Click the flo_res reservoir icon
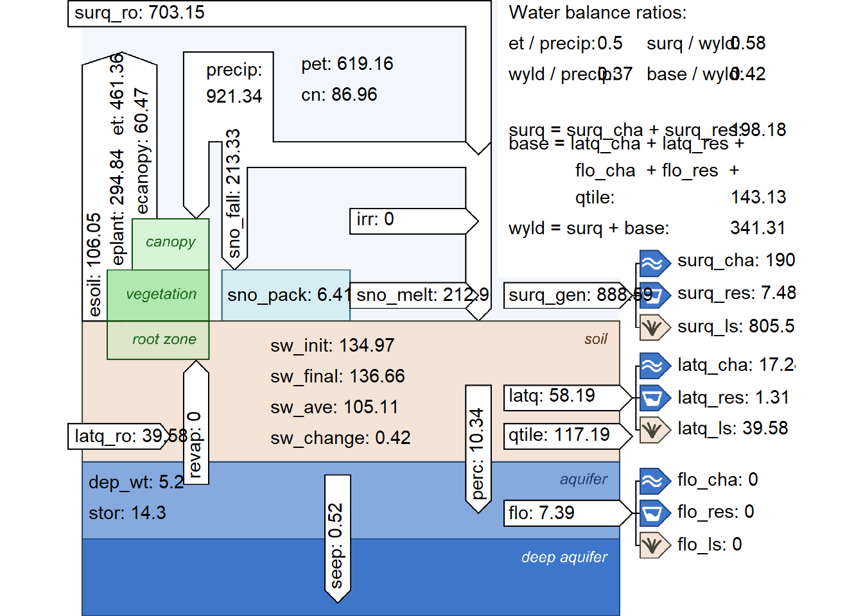Screen dimensions: 863x616 click(x=654, y=513)
